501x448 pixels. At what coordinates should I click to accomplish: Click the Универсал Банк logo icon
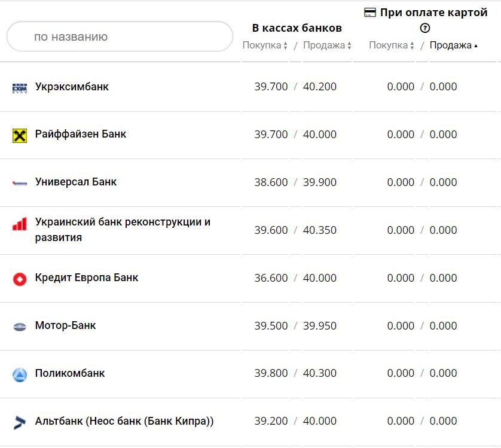click(x=20, y=184)
